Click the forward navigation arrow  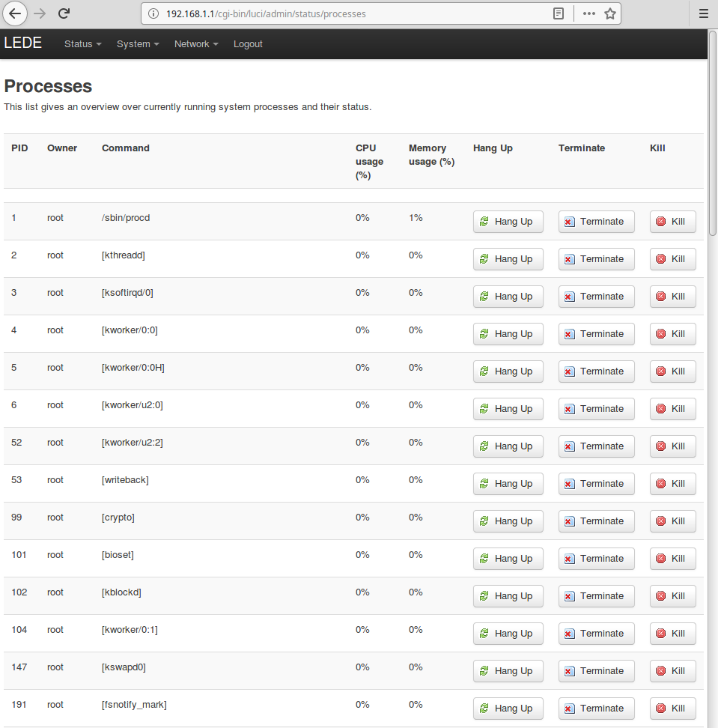(x=40, y=14)
